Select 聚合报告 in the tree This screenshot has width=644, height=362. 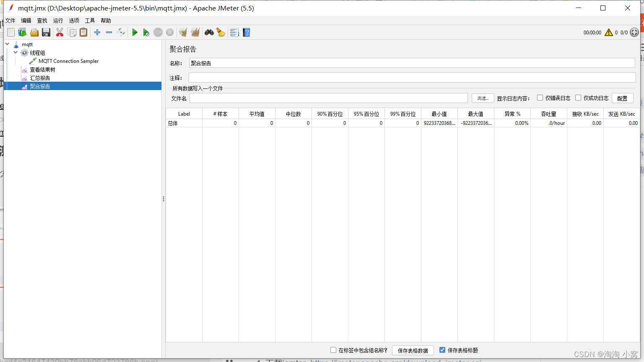(x=40, y=86)
